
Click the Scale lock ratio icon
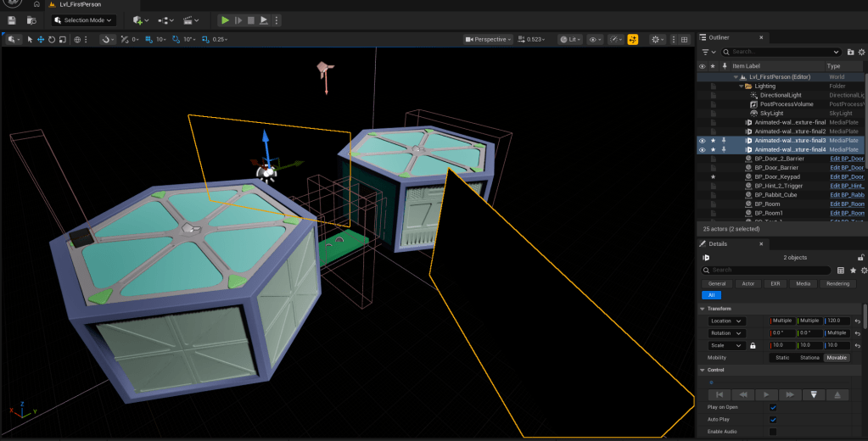[753, 346]
